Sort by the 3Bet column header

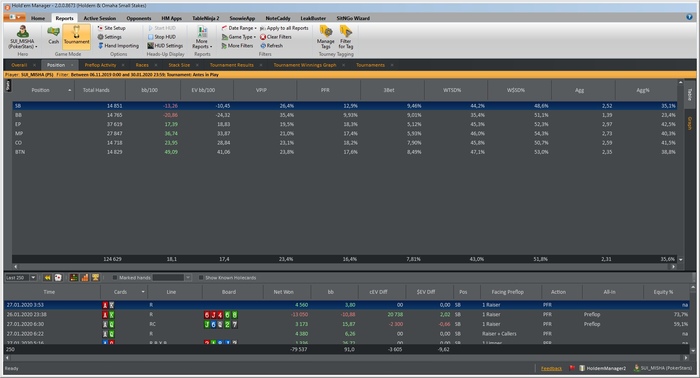[389, 90]
